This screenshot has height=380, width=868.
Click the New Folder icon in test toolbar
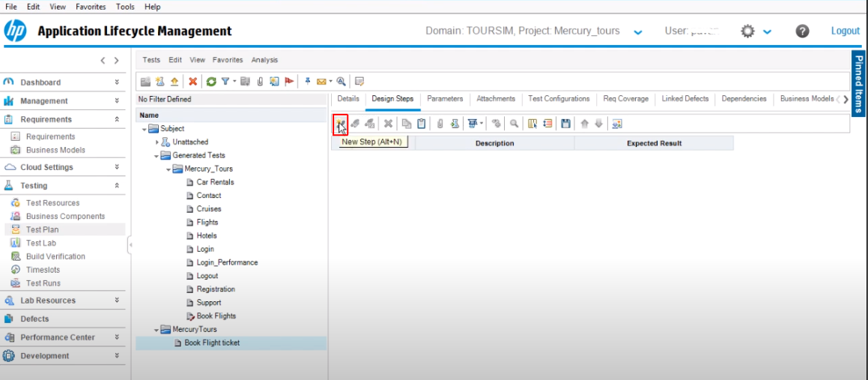145,82
